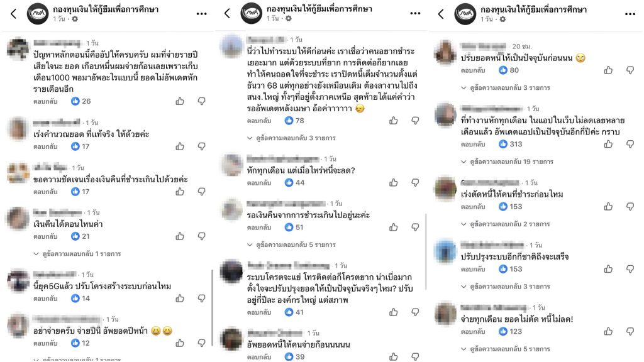Open commenter avatar beside ปรับยอดหนี้ให้เป็นปัจจุบันก่อนนน

tap(446, 52)
